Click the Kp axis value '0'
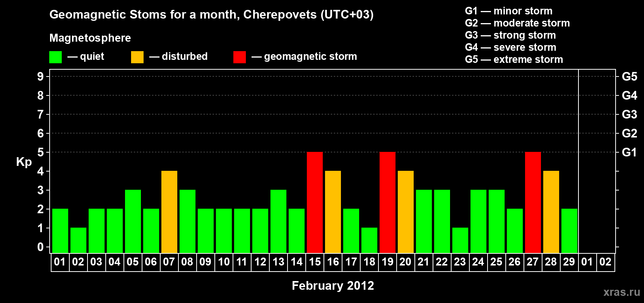Image resolution: width=644 pixels, height=303 pixels. pyautogui.click(x=41, y=247)
